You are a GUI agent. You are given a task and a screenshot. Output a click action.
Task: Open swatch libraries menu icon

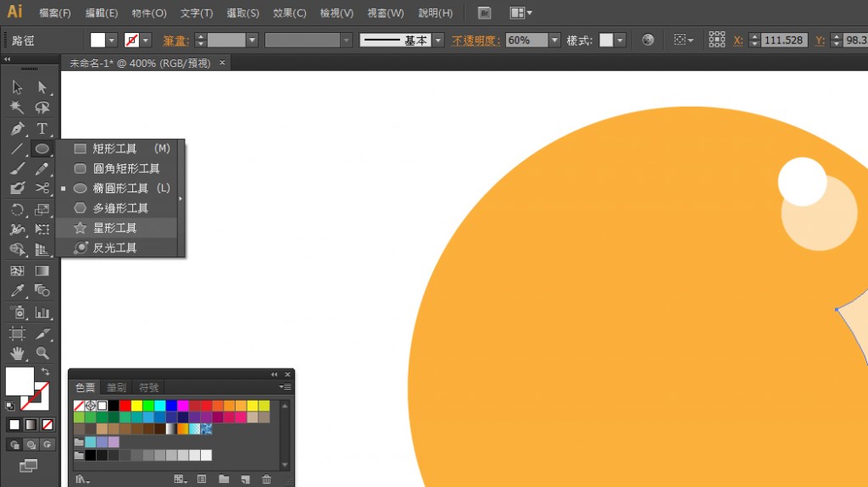[x=82, y=479]
